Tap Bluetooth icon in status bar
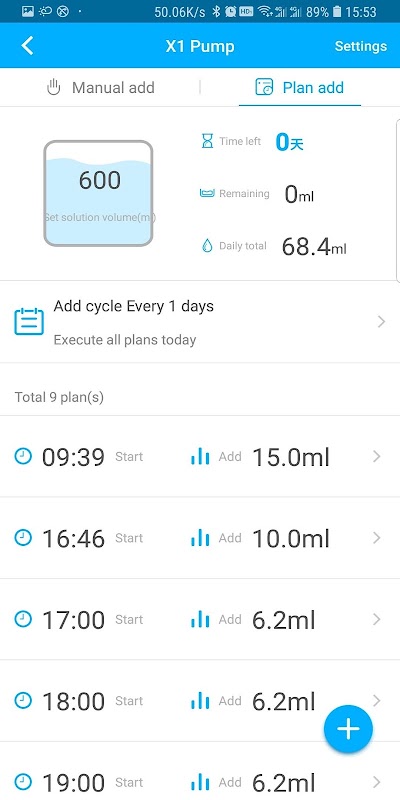Screen dimensions: 400x800 pos(216,11)
